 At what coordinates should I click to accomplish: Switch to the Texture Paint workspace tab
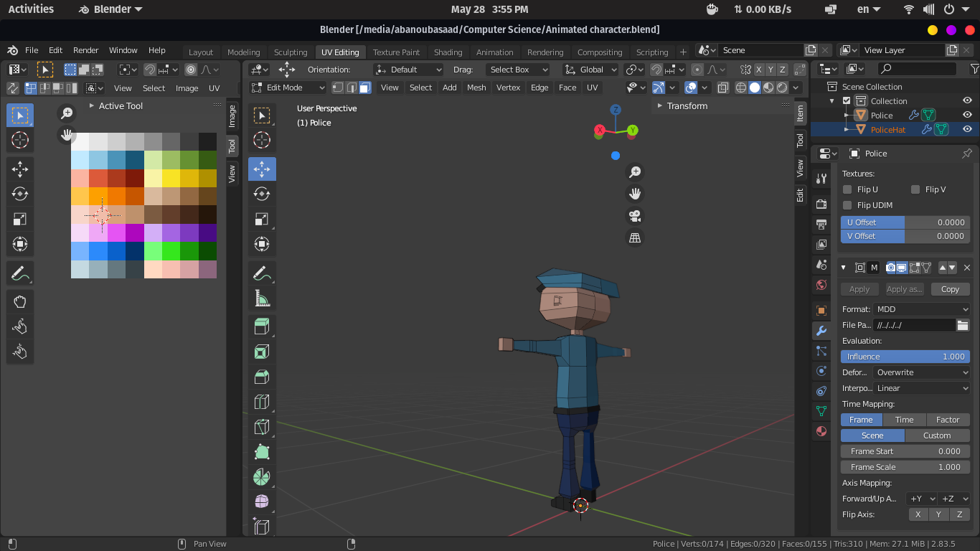click(x=396, y=52)
